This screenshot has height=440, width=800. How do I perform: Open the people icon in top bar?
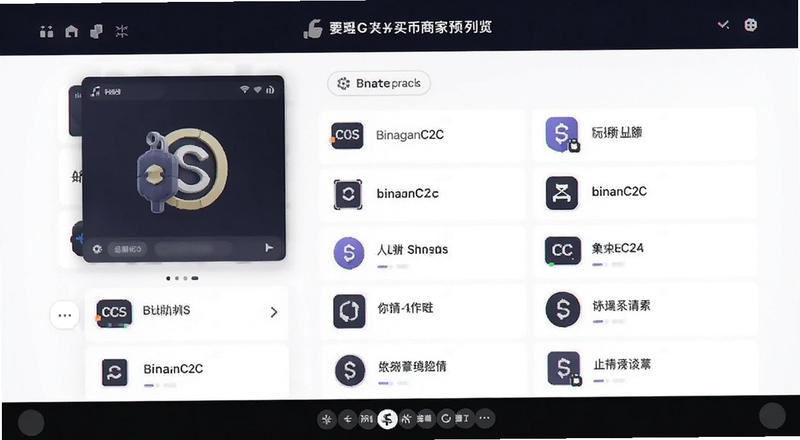[46, 32]
